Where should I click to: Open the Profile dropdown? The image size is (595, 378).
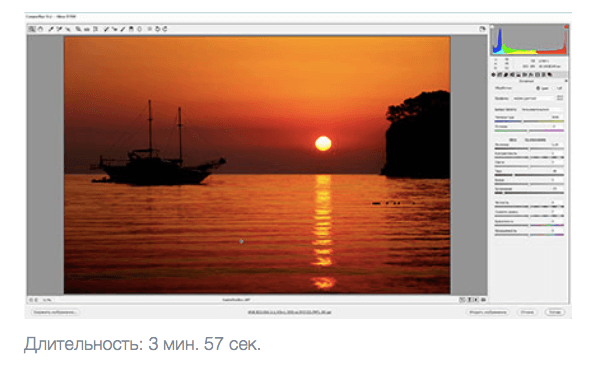coord(532,98)
